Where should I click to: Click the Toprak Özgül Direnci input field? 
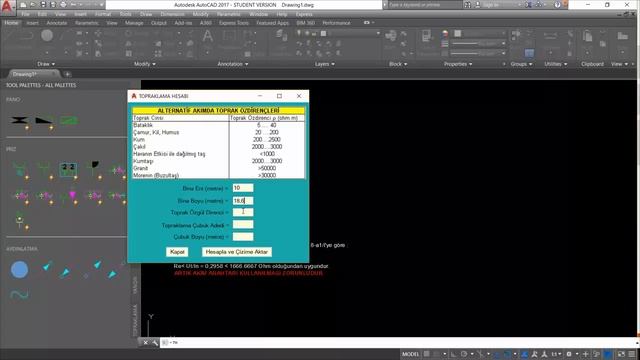[243, 212]
